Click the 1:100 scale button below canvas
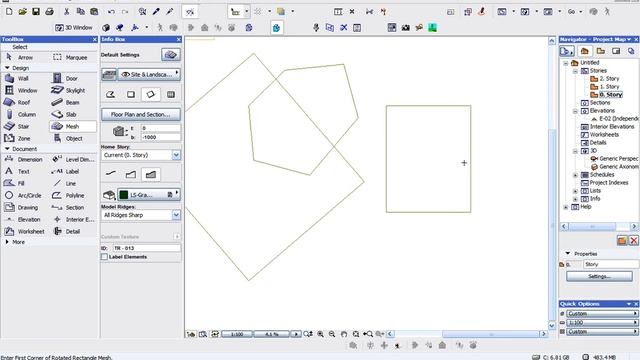640x360 pixels. [237, 334]
